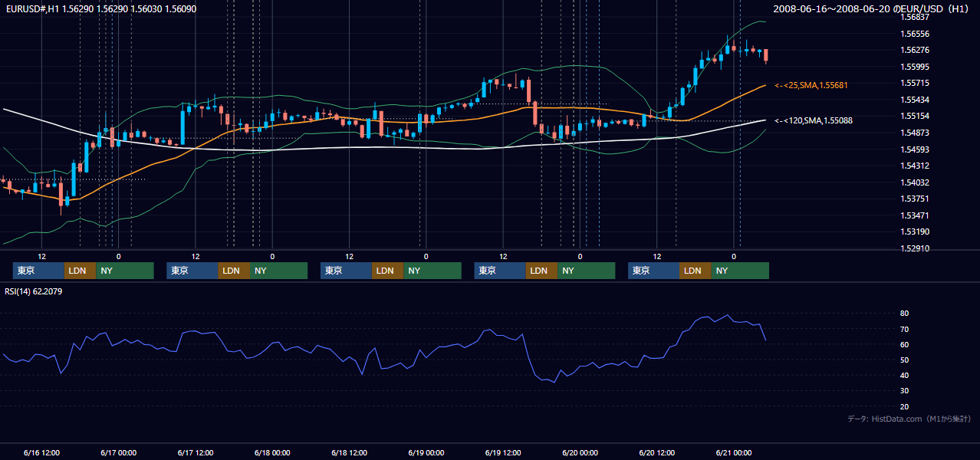Viewport: 980px width, 460px height.
Task: Click the 6/17 12:00 date label
Action: coord(196,453)
